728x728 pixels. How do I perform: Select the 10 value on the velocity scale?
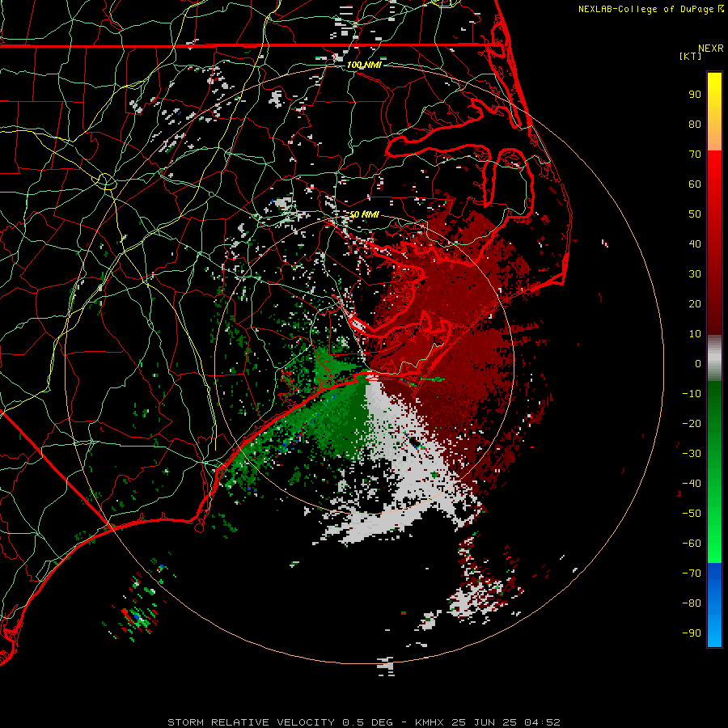coord(695,334)
